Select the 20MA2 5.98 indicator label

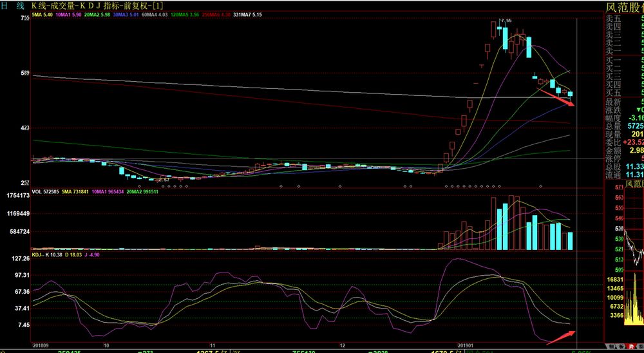(97, 14)
